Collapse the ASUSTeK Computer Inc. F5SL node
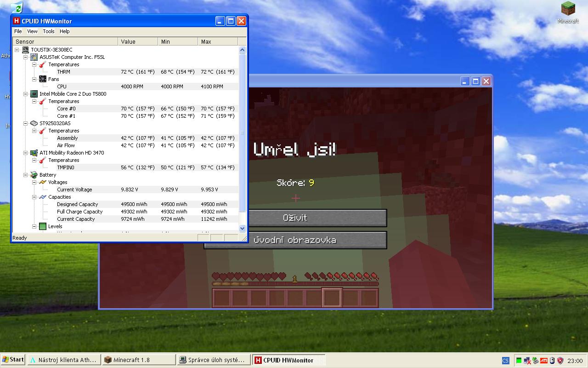The height and width of the screenshot is (368, 588). pyautogui.click(x=26, y=57)
